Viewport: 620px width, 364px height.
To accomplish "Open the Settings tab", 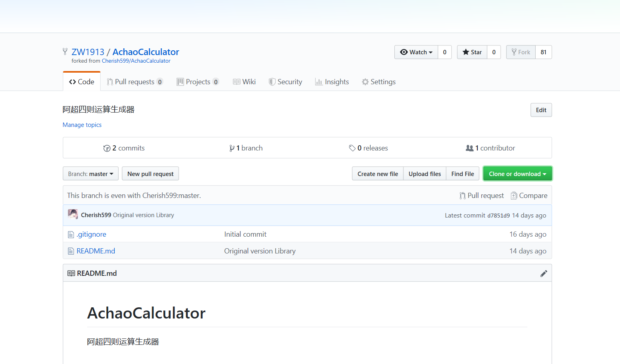I will 379,82.
